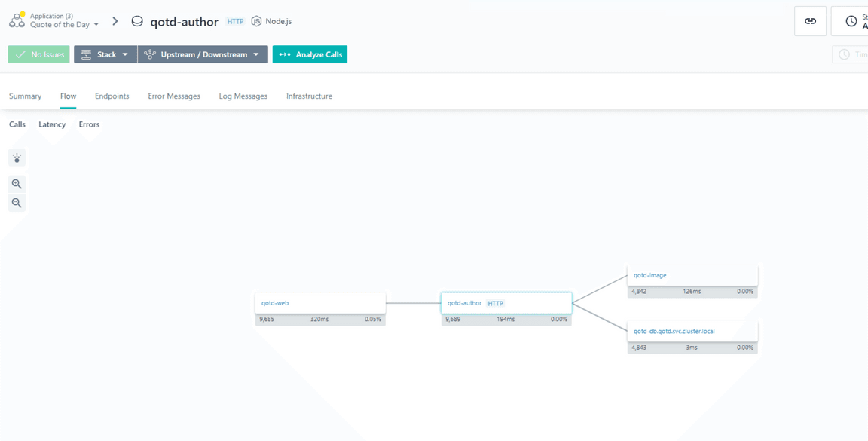The width and height of the screenshot is (868, 441).
Task: Open the Stack dropdown
Action: click(x=105, y=54)
